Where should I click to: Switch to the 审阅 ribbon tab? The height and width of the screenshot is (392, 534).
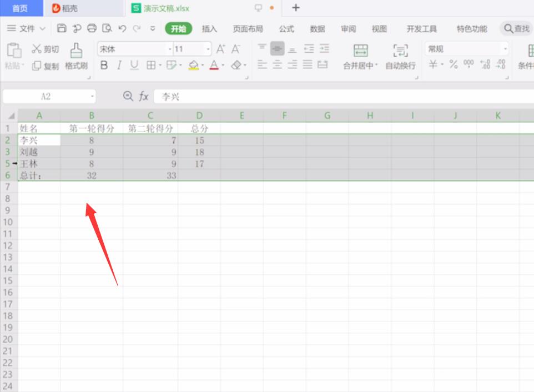point(349,29)
